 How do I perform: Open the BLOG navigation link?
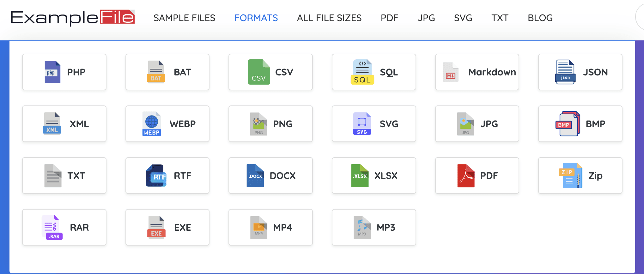click(x=540, y=18)
